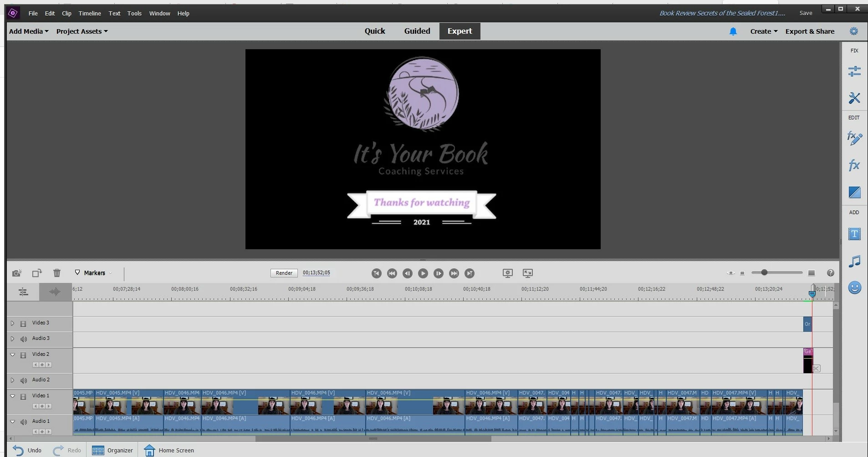This screenshot has height=457, width=868.
Task: Open the Timeline menu
Action: click(x=90, y=13)
